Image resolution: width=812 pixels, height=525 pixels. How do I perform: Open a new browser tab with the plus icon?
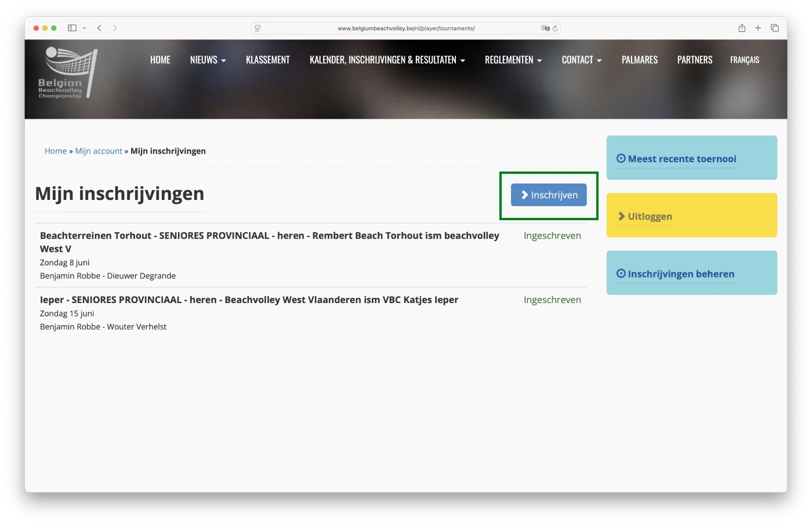758,27
